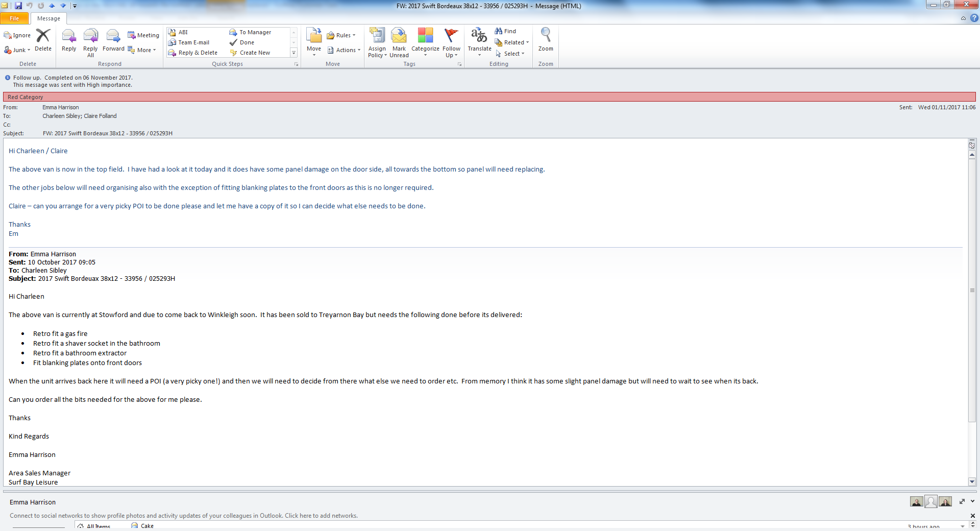Click recipient Claire Folland in the To field
980x531 pixels.
pyautogui.click(x=101, y=116)
